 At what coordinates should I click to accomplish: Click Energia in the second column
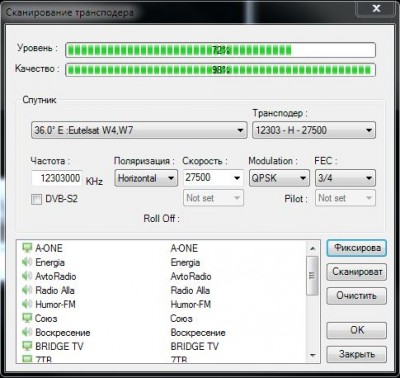tap(185, 262)
